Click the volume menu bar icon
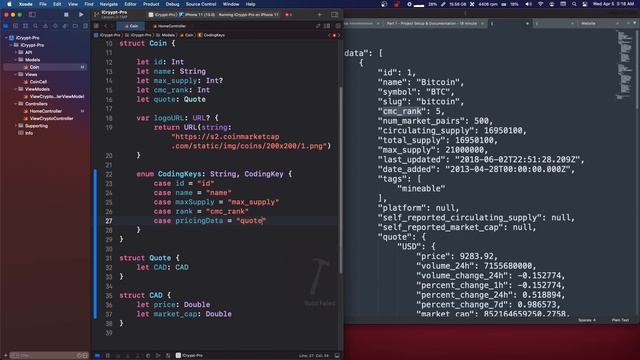The width and height of the screenshot is (640, 360). 529,4
